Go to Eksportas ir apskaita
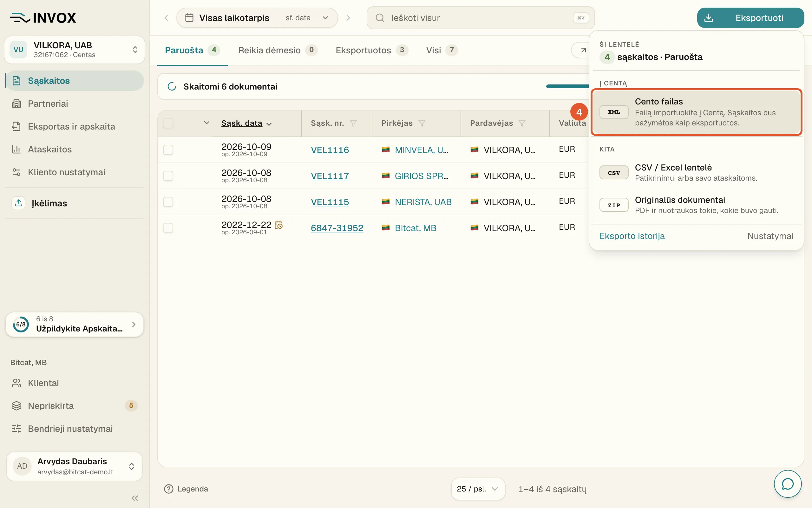This screenshot has width=812, height=508. (x=75, y=126)
